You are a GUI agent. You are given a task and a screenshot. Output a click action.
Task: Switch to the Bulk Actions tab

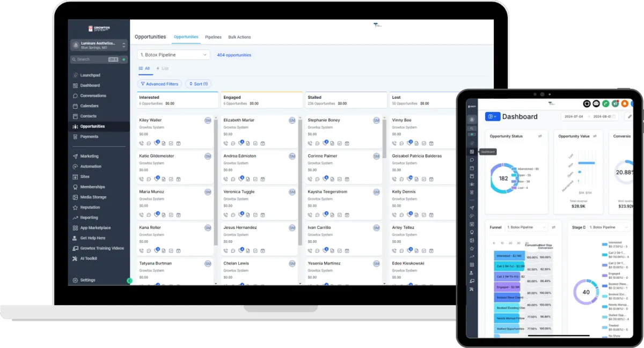[x=239, y=37]
